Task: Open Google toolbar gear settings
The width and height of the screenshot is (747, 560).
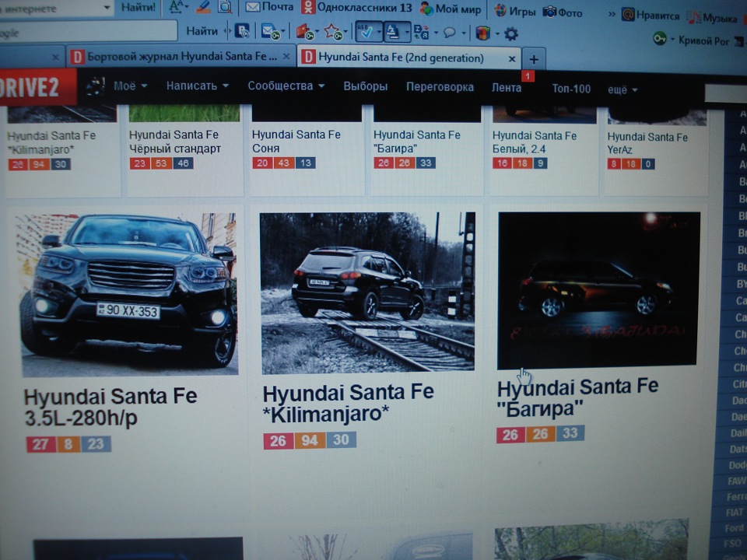Action: coord(510,33)
